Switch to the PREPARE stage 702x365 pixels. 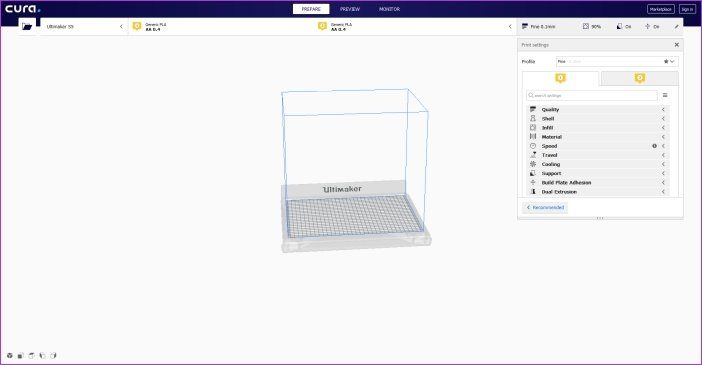pos(311,9)
